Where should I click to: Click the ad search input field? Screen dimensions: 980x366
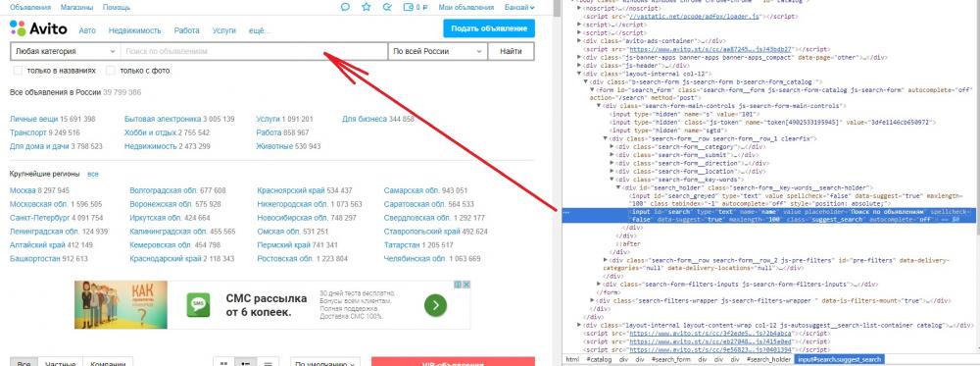click(x=254, y=51)
